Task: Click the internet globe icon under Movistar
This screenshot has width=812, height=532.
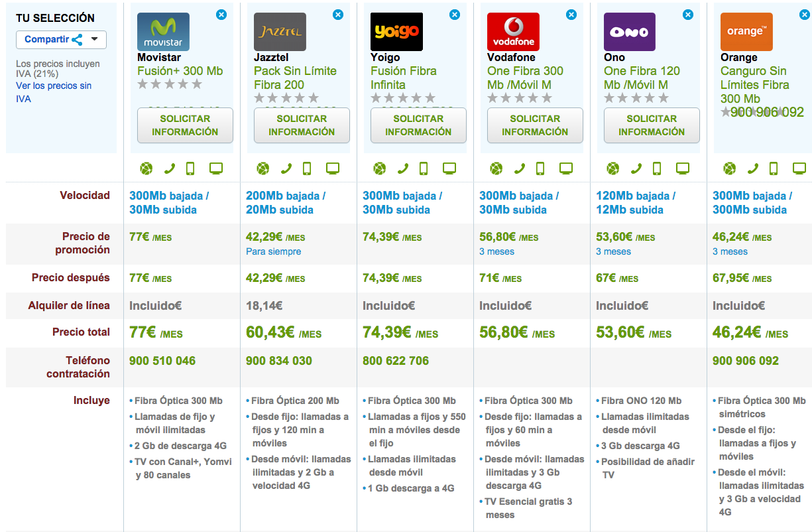Action: click(x=146, y=168)
